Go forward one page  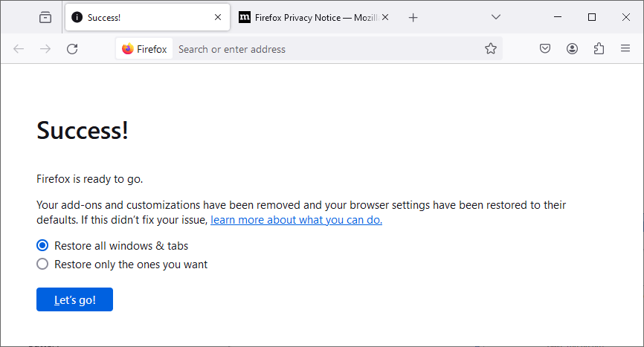pyautogui.click(x=45, y=49)
